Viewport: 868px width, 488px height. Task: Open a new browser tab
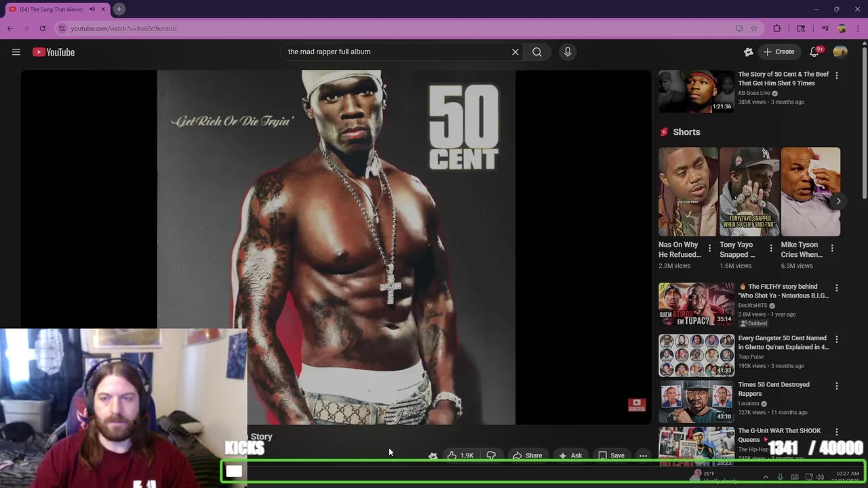119,9
